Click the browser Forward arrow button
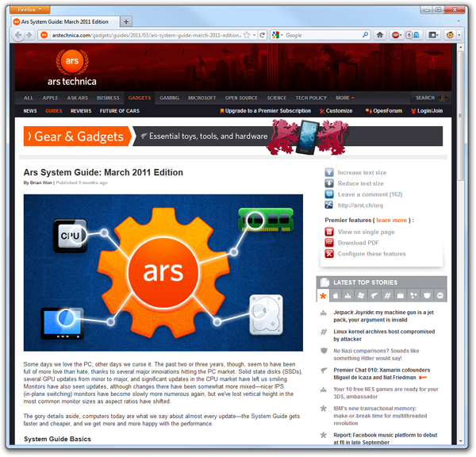Screen dimensions: 476x457 coord(29,35)
